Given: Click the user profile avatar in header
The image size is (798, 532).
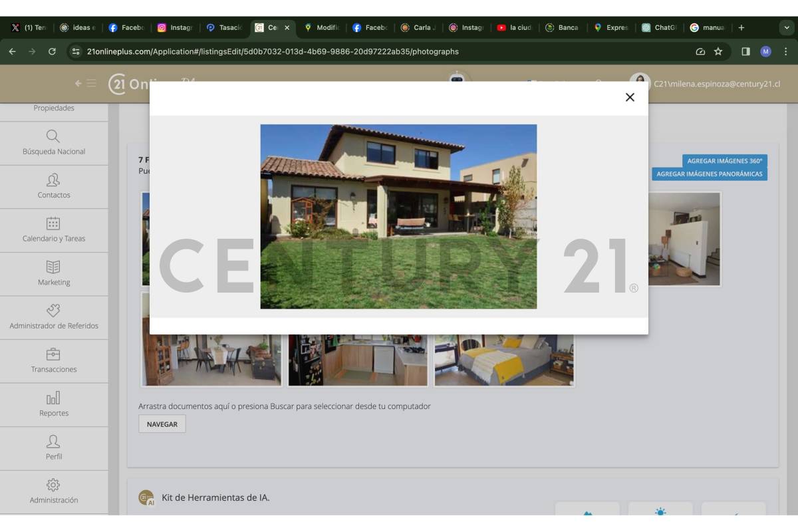Looking at the screenshot, I should pos(640,83).
